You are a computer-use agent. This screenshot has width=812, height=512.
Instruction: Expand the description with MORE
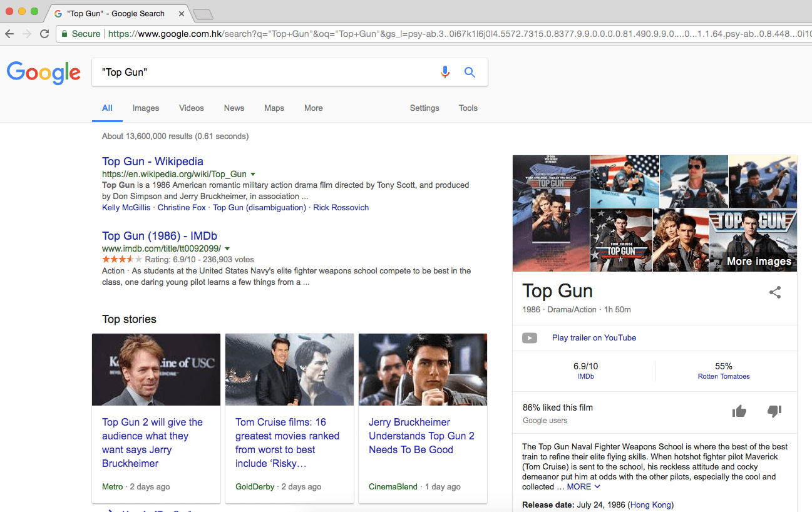tap(583, 486)
